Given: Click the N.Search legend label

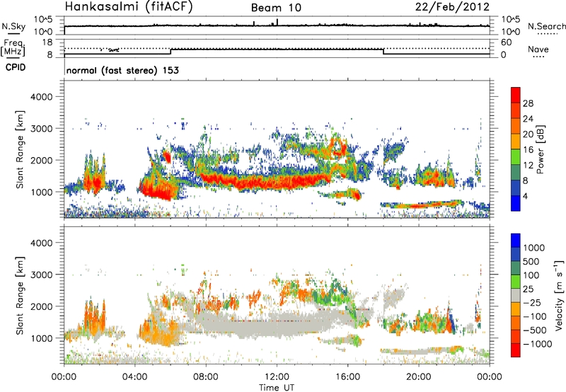Looking at the screenshot, I should tap(546, 26).
